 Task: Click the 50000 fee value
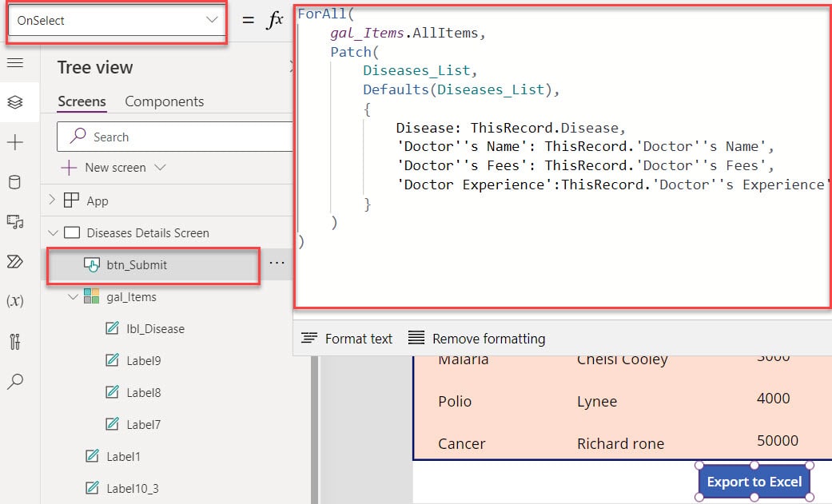pos(778,440)
